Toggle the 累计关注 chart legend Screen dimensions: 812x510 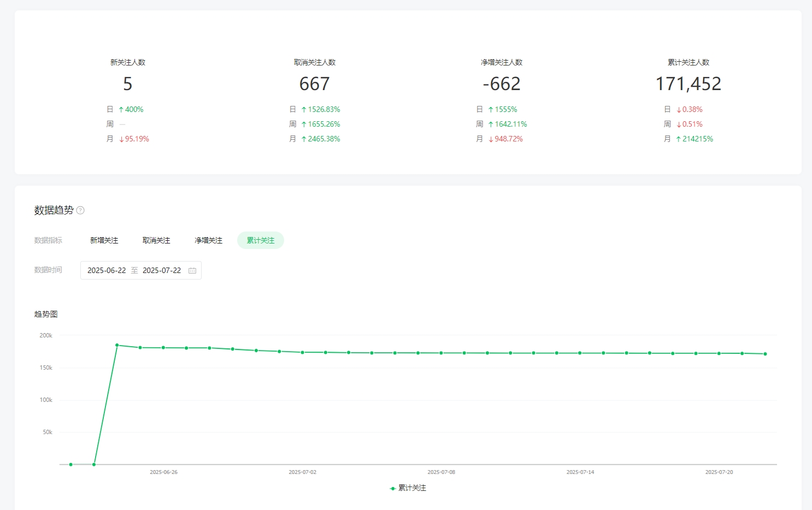pyautogui.click(x=408, y=488)
